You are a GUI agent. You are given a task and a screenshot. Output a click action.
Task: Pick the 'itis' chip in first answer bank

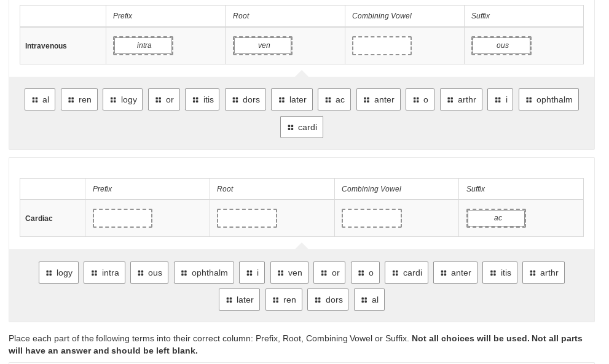pyautogui.click(x=202, y=99)
